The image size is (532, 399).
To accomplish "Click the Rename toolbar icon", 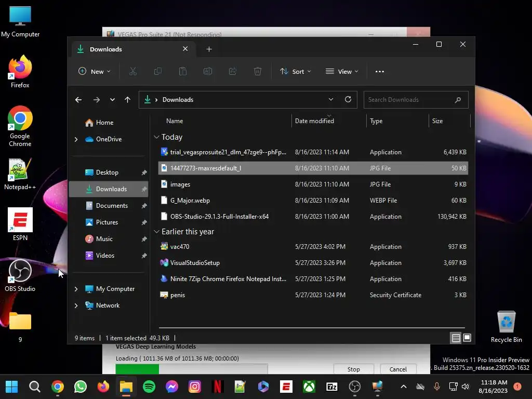I will pos(208,71).
